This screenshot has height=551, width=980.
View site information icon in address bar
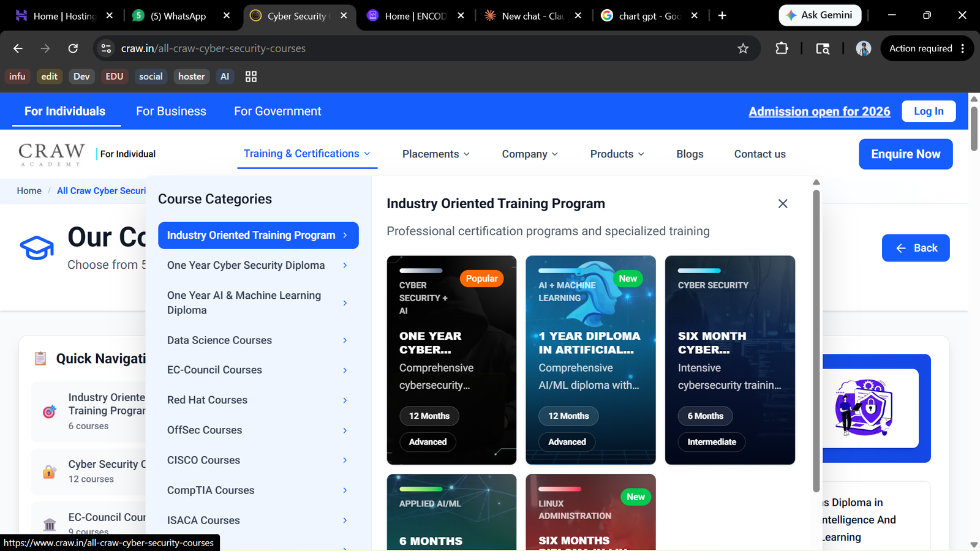coord(106,48)
